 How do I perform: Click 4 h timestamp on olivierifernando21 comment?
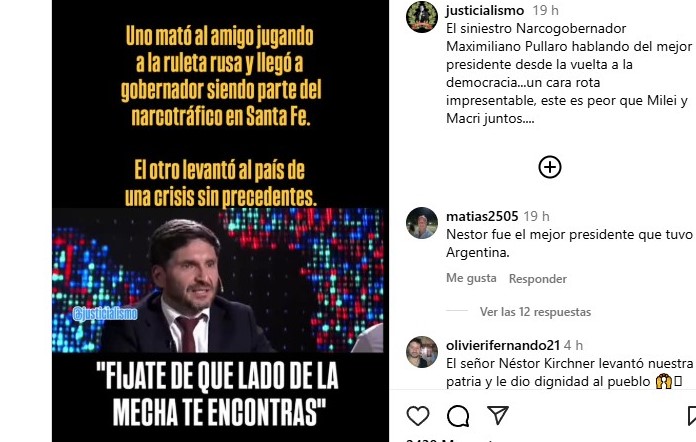(573, 345)
